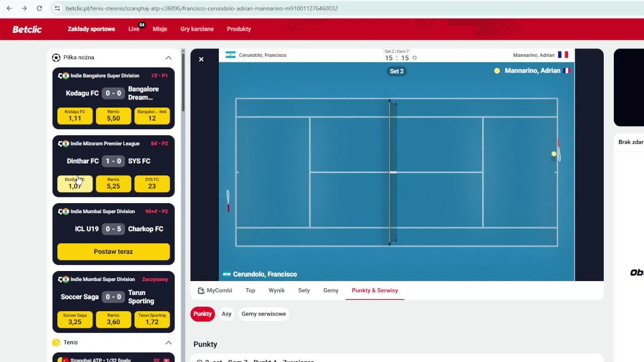Screen dimensions: 644x362
Task: Open Gry karciane menu item
Action: click(197, 29)
